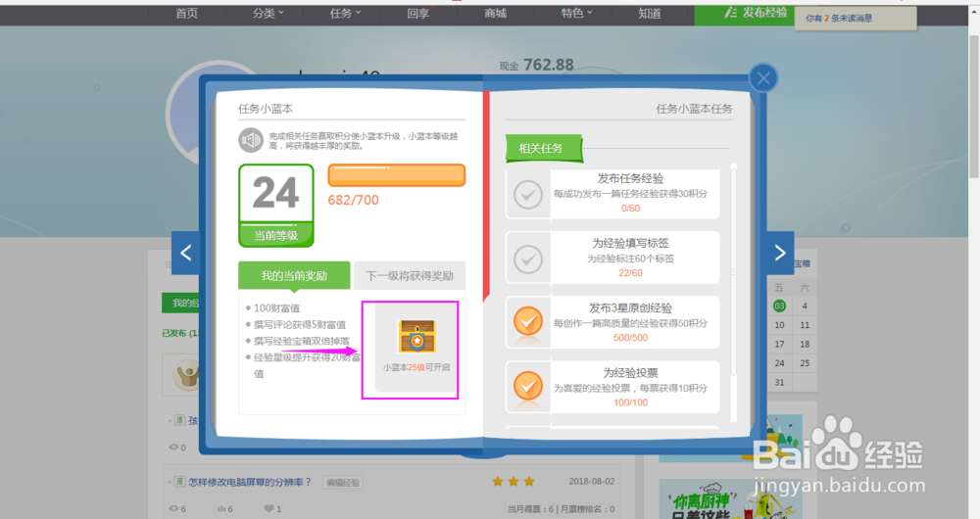Click the 小蓝本25级可开启 caption
This screenshot has width=980, height=519.
tap(416, 367)
